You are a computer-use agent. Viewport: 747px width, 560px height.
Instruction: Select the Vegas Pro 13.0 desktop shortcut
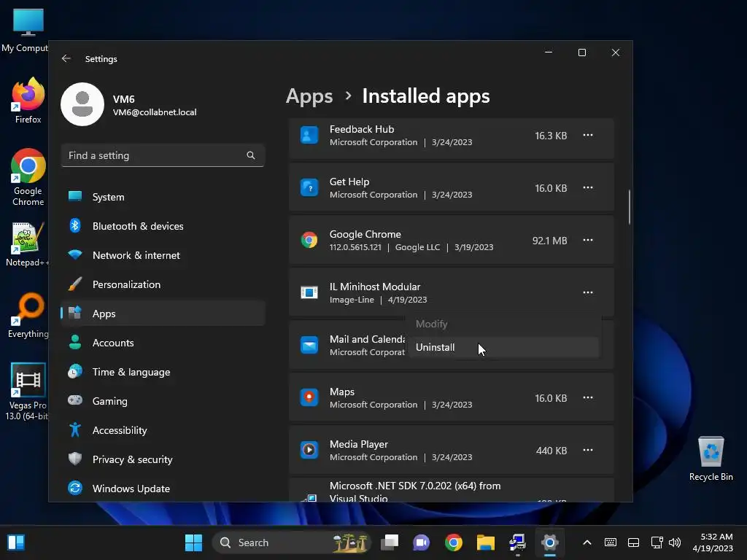click(x=28, y=392)
